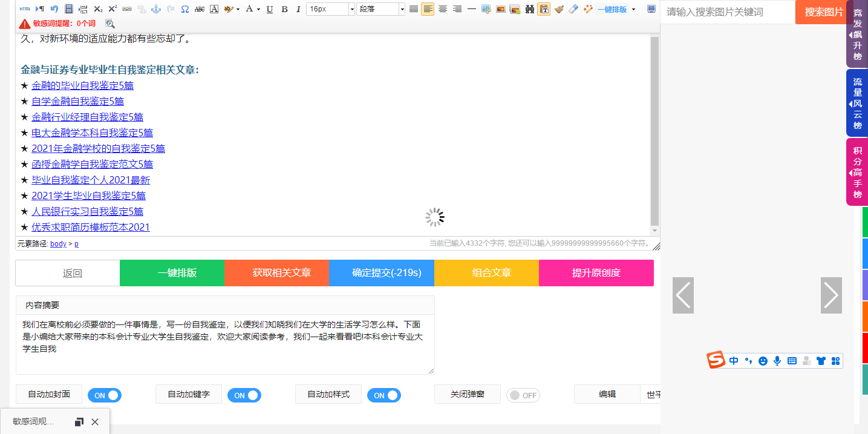
Task: Switch to HTML source code view
Action: pyautogui.click(x=25, y=8)
